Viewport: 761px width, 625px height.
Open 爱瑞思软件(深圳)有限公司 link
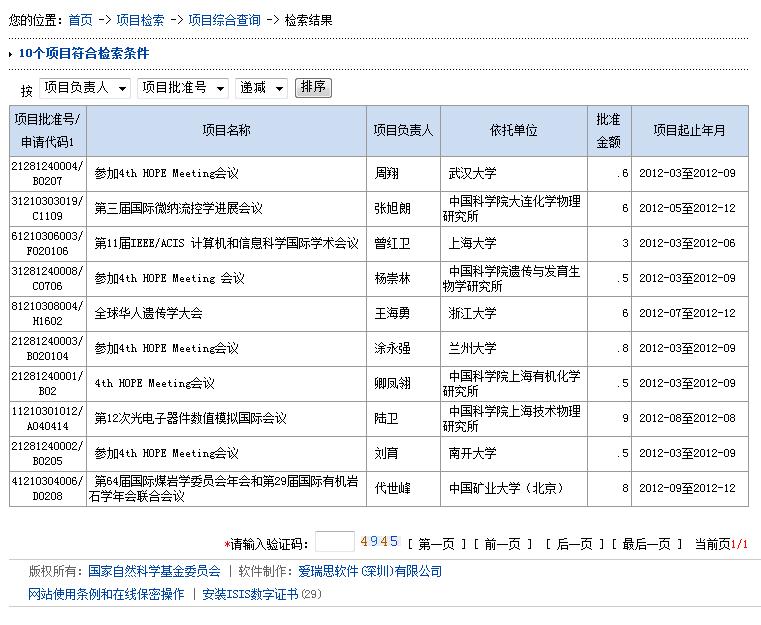click(370, 571)
